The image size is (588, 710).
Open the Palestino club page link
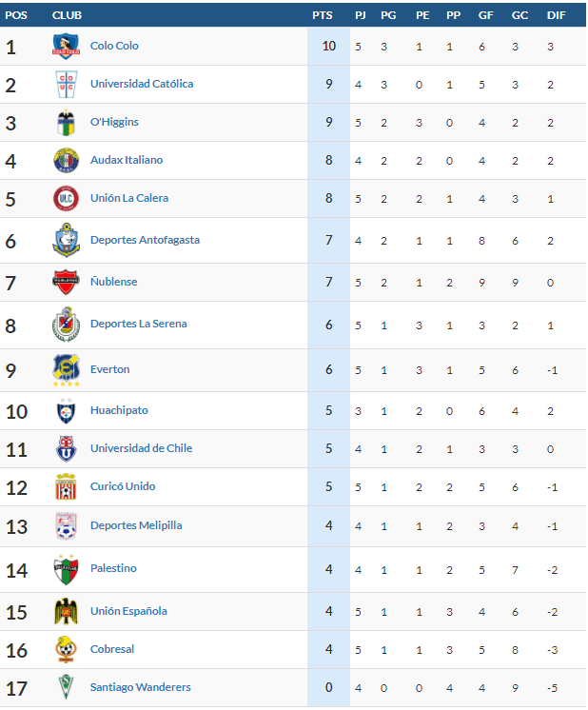(x=113, y=568)
